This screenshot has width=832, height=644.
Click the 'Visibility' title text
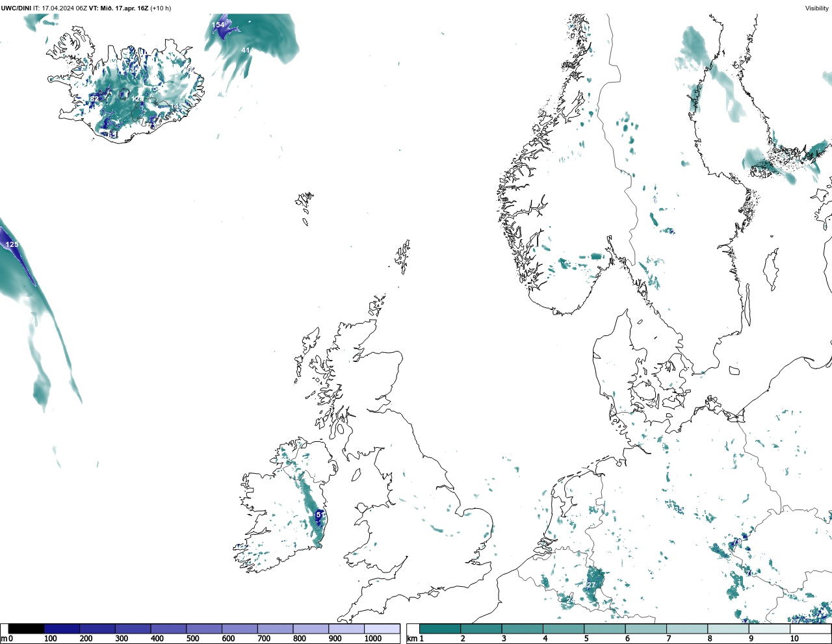click(x=816, y=8)
